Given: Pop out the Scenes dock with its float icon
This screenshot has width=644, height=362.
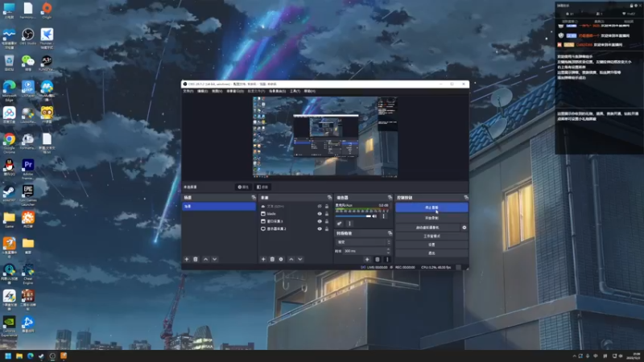Looking at the screenshot, I should click(254, 198).
